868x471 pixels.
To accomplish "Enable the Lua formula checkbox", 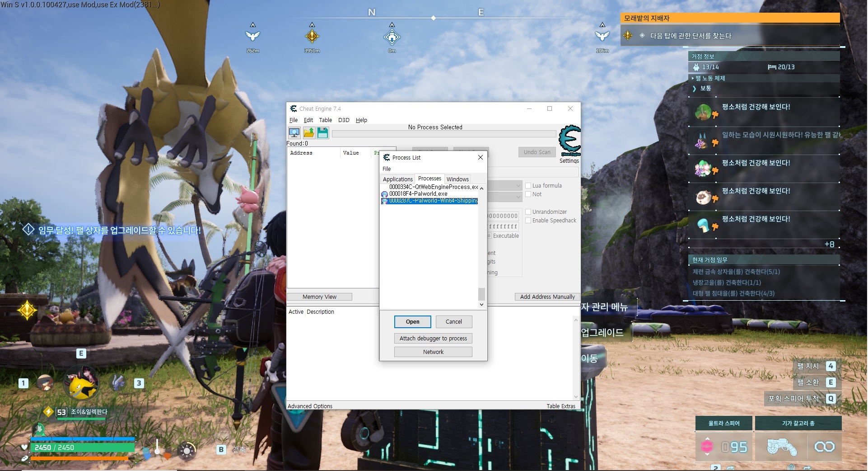I will pos(528,185).
